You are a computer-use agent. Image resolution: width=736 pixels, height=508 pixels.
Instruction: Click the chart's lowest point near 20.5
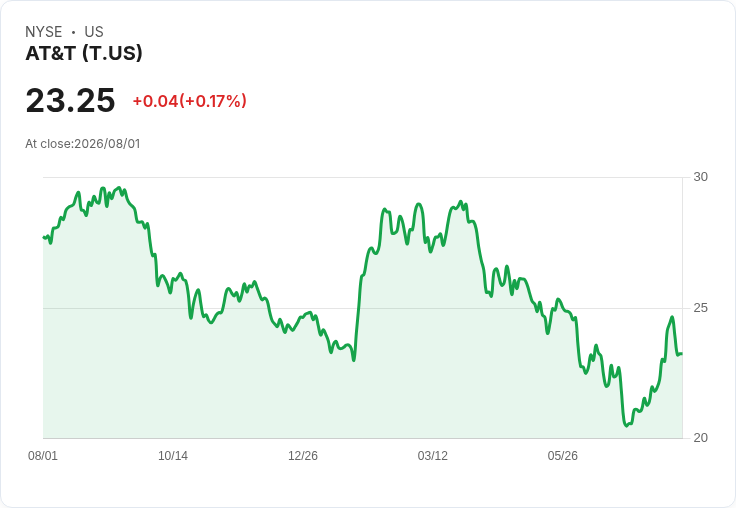pyautogui.click(x=627, y=425)
